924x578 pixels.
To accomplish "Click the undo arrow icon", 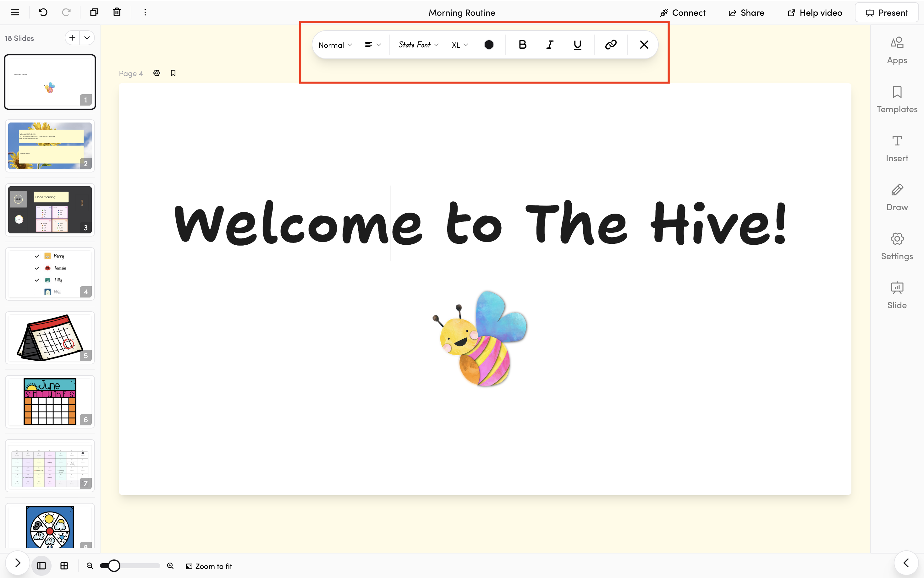I will click(43, 12).
